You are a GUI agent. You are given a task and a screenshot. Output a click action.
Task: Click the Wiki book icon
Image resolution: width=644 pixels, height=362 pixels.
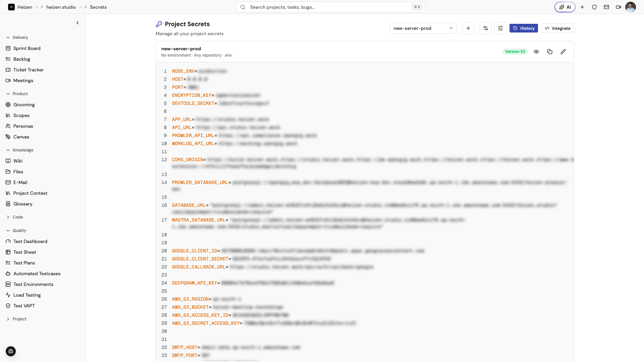click(8, 161)
